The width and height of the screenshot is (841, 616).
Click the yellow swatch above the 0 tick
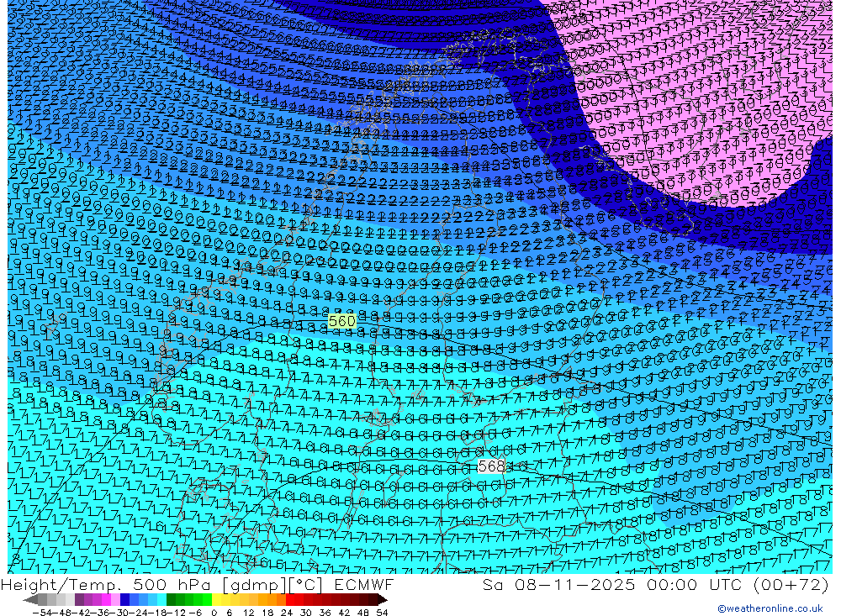coord(216,600)
